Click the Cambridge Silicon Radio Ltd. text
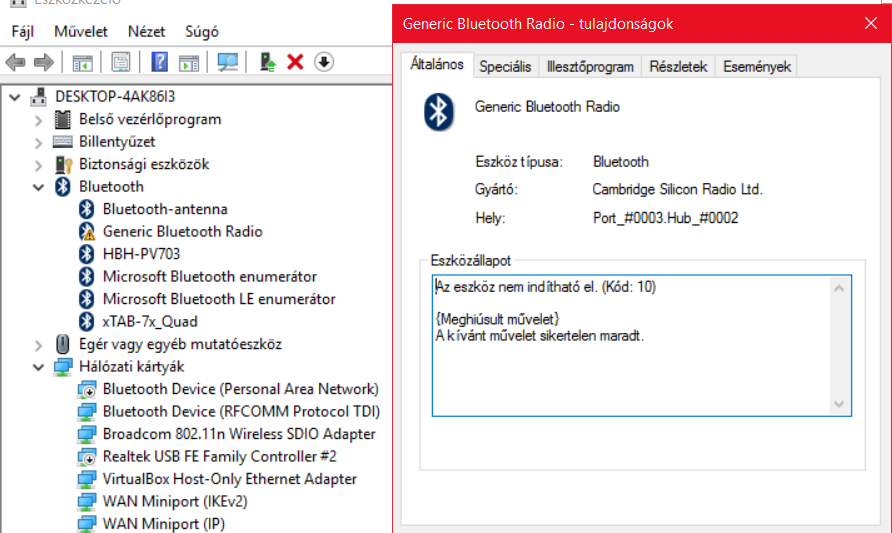 677,189
